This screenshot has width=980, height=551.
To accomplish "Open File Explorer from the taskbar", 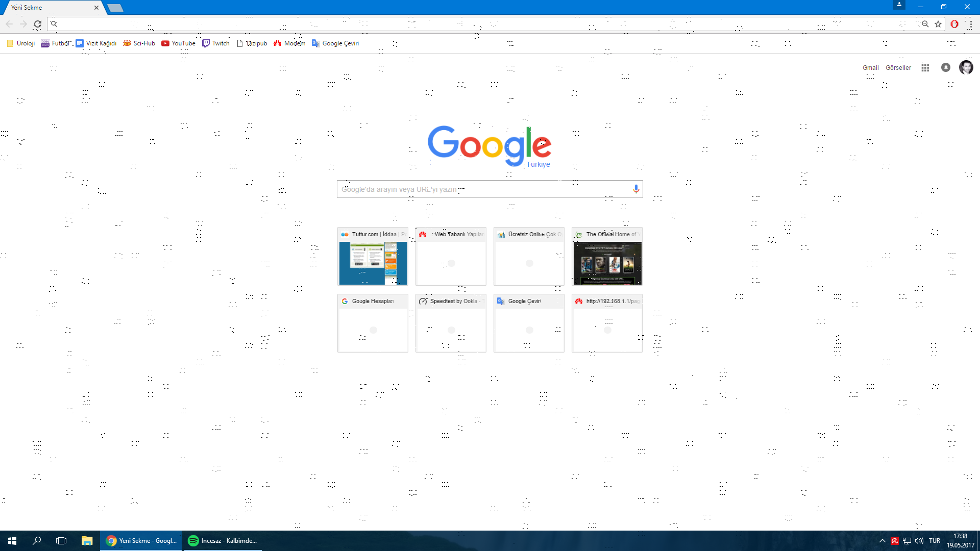I will point(87,541).
